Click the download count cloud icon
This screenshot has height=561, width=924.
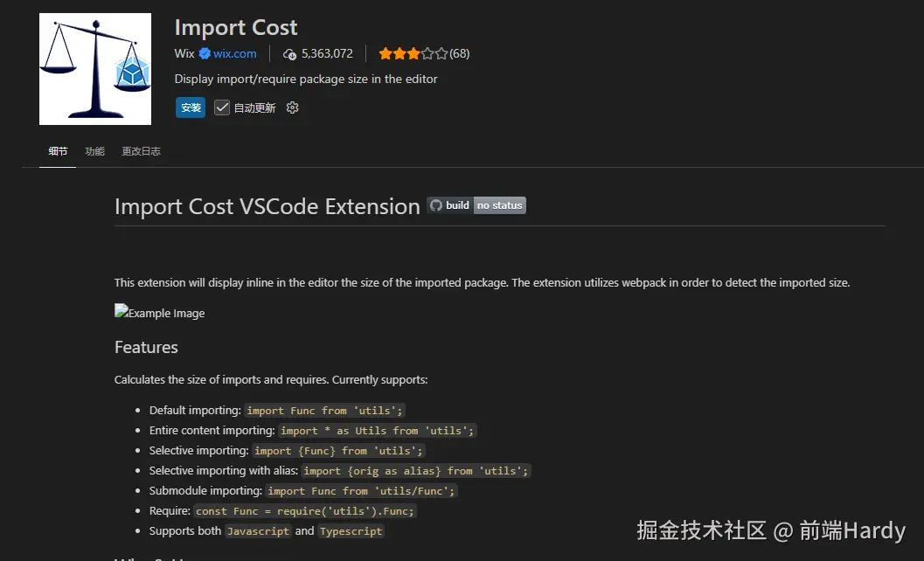click(289, 54)
